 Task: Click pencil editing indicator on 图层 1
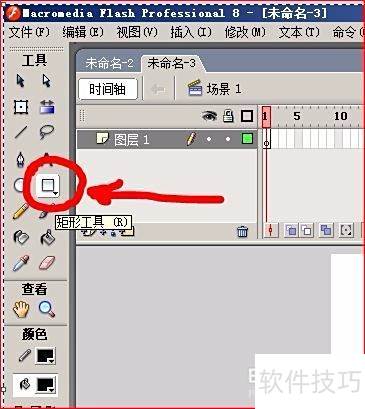pyautogui.click(x=191, y=139)
